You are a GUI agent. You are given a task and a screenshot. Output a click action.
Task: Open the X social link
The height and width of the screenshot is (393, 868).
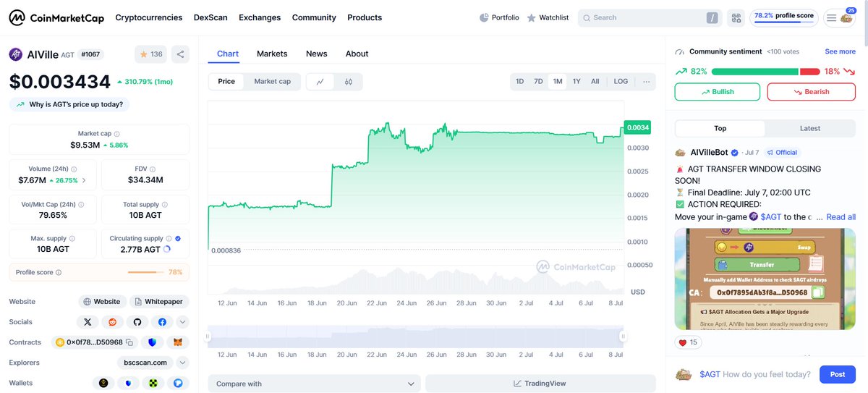coord(88,322)
